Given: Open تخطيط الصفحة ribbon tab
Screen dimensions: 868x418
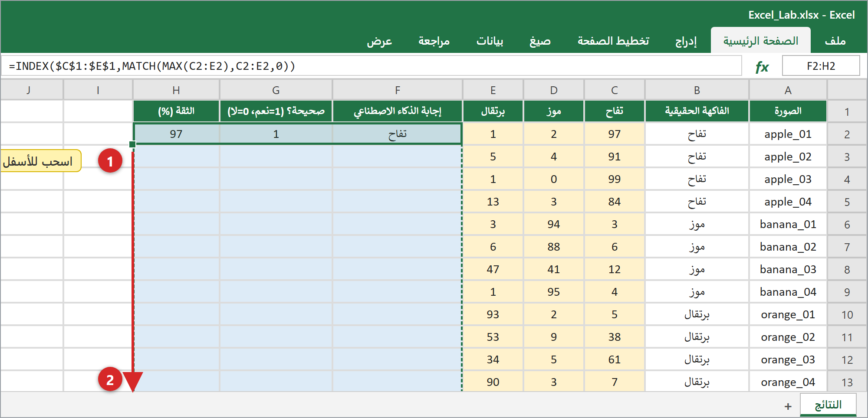Looking at the screenshot, I should 613,41.
